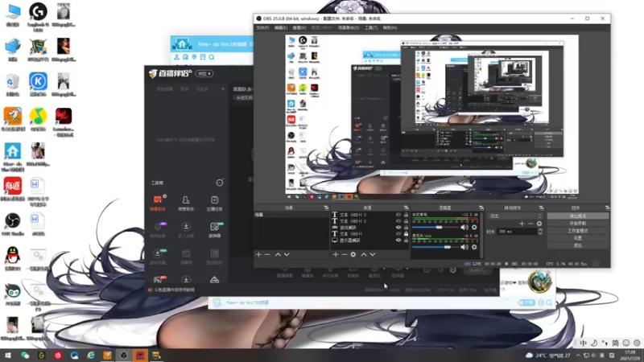The image size is (644, 362).
Task: Open the OBS Help menu
Action: click(390, 28)
